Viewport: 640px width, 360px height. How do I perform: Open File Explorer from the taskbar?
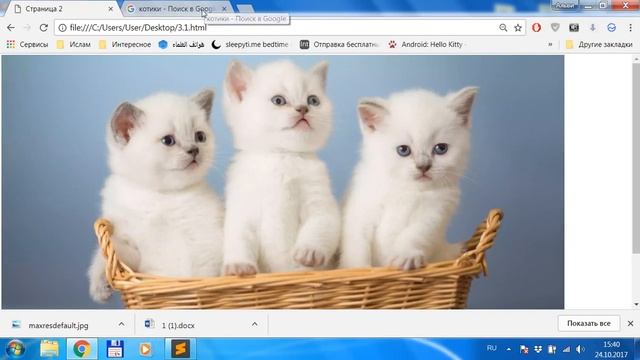pyautogui.click(x=49, y=349)
